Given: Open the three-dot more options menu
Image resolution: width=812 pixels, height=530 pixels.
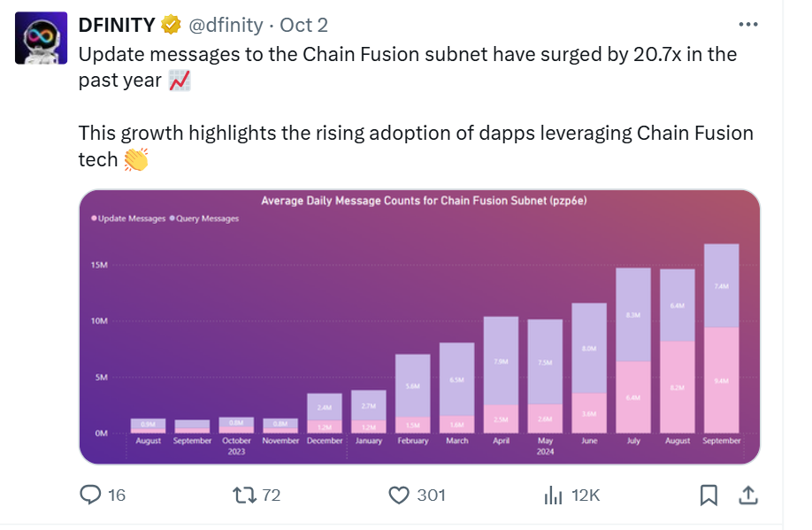Looking at the screenshot, I should [747, 25].
